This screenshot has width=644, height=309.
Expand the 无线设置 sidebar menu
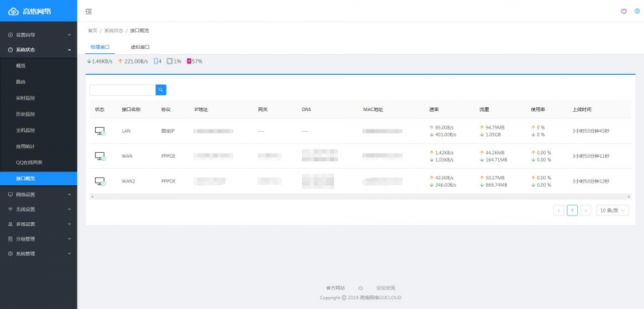(x=38, y=209)
